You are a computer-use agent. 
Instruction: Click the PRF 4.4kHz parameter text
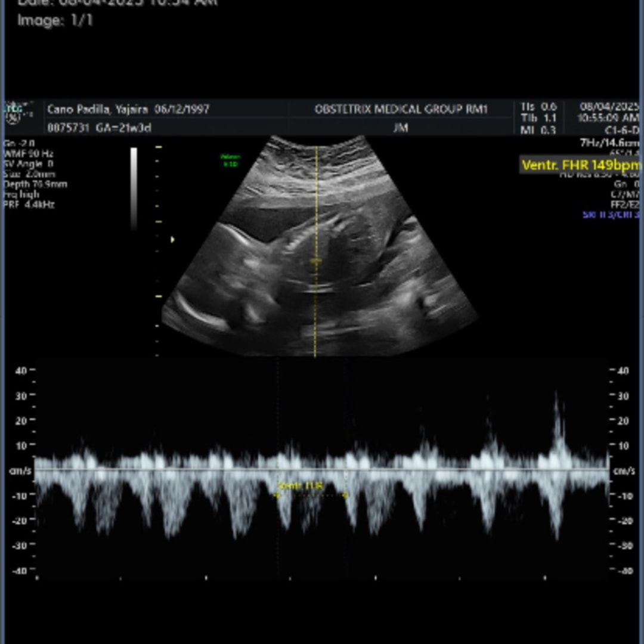[29, 205]
